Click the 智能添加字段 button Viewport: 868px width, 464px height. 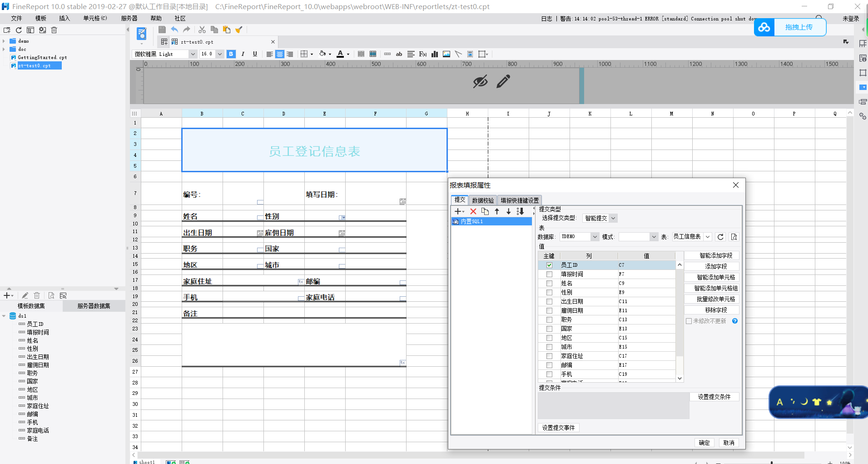coord(712,255)
